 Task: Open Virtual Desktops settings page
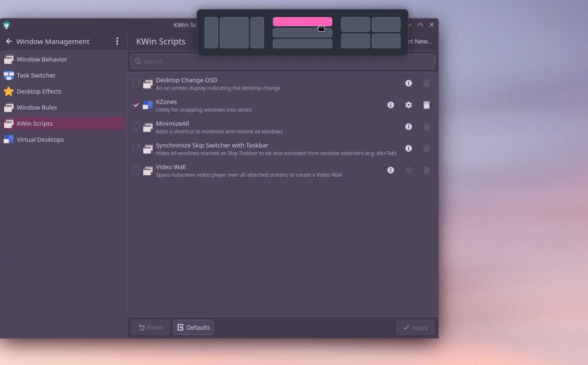[x=40, y=140]
